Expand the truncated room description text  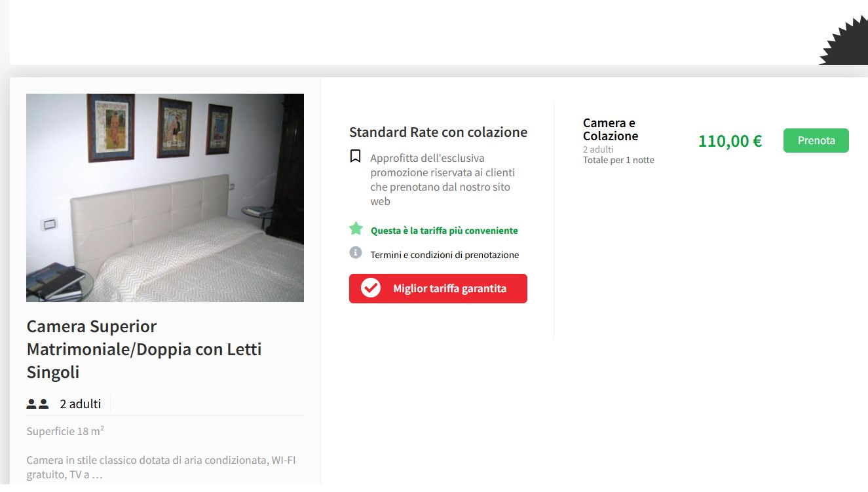point(161,467)
